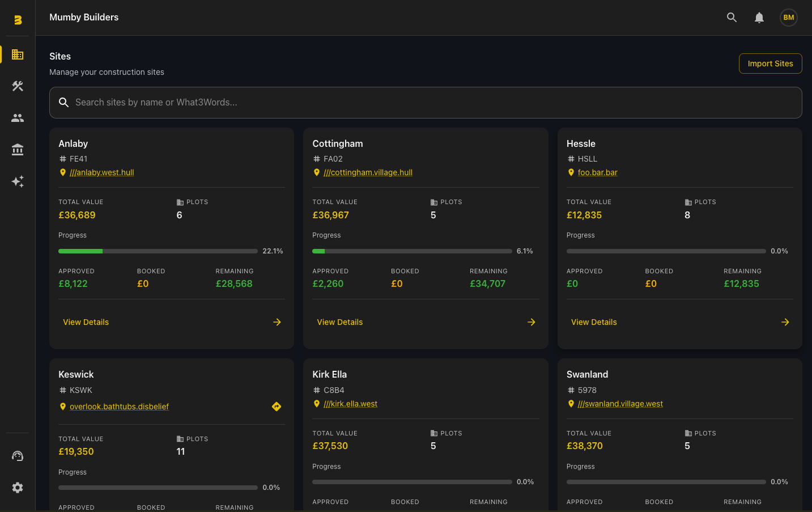Open the support agent headset icon
This screenshot has width=812, height=512.
(18, 456)
